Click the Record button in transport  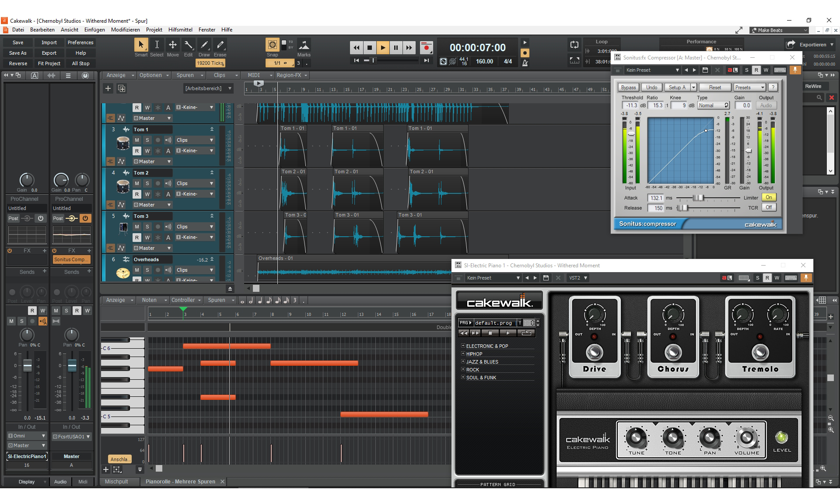coord(426,48)
